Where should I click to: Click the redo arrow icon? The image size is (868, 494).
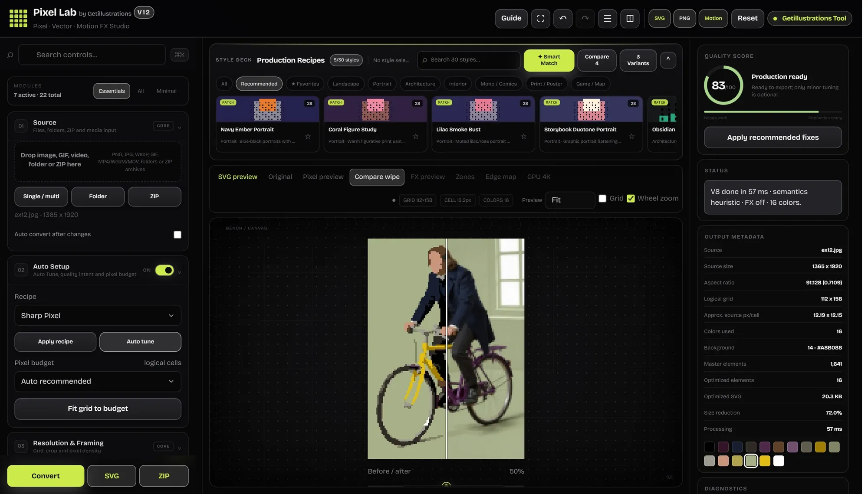click(585, 18)
